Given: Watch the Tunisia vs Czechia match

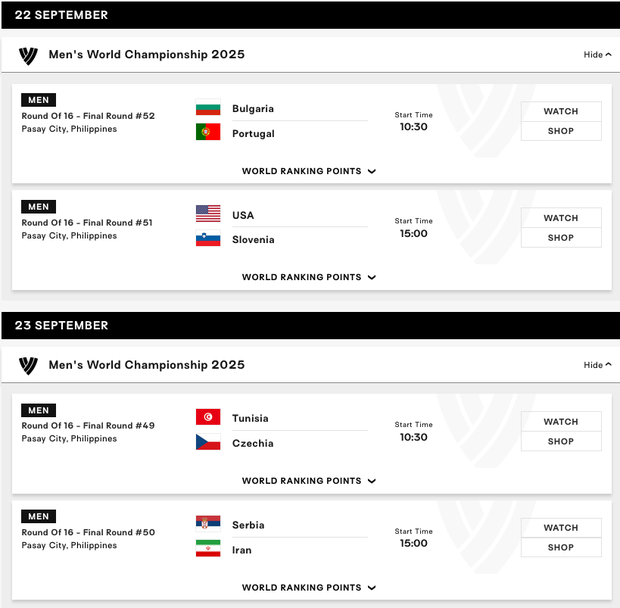Looking at the screenshot, I should pos(561,422).
